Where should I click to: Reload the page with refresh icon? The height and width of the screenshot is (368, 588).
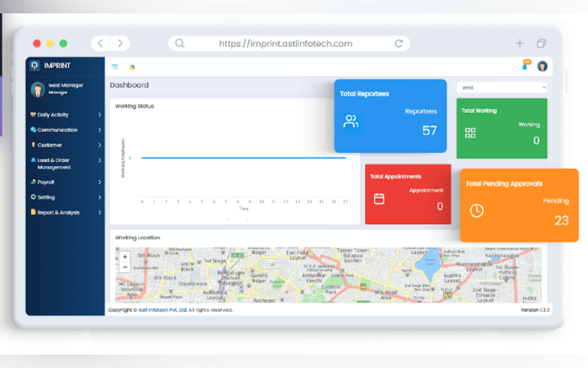tap(399, 44)
